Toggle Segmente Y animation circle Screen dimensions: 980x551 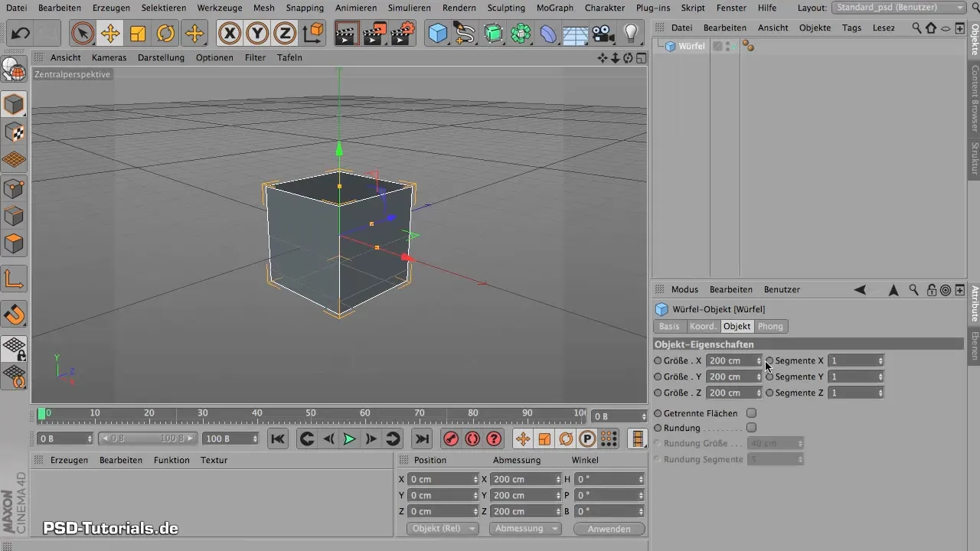click(x=769, y=377)
